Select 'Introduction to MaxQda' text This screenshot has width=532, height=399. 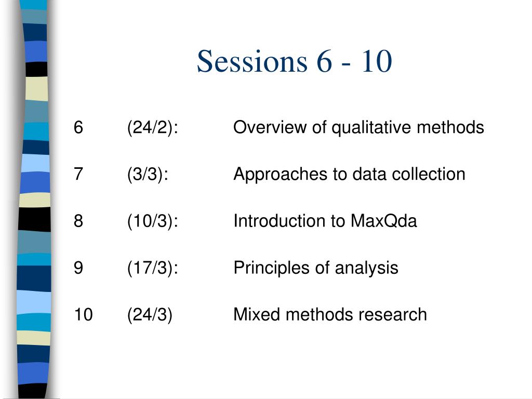325,221
